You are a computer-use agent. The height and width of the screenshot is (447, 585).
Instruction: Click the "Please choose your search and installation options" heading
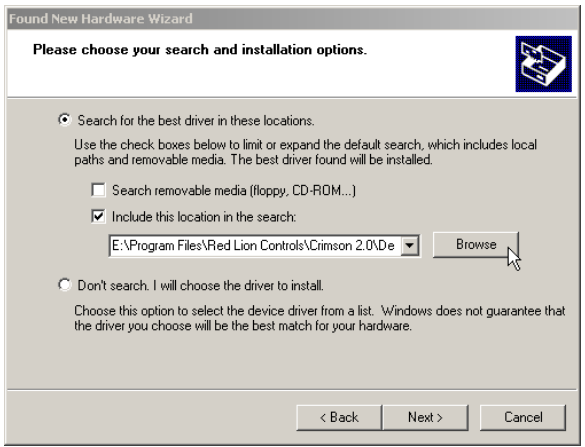200,50
